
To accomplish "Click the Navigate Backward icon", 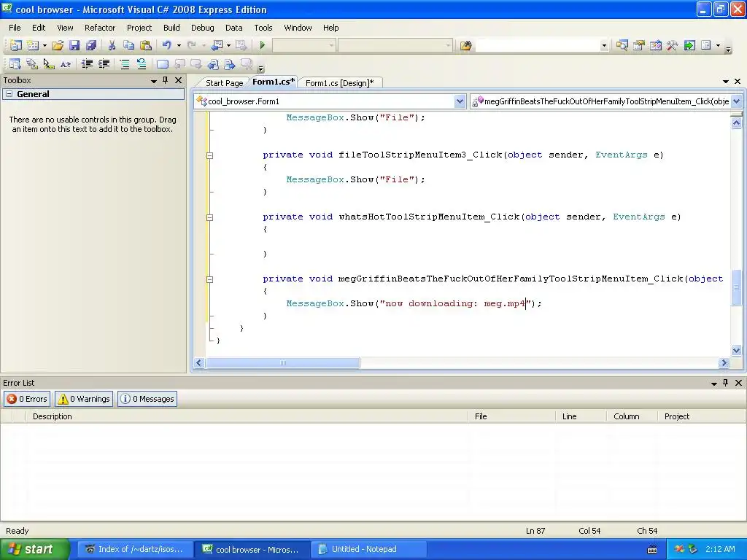I will point(217,45).
